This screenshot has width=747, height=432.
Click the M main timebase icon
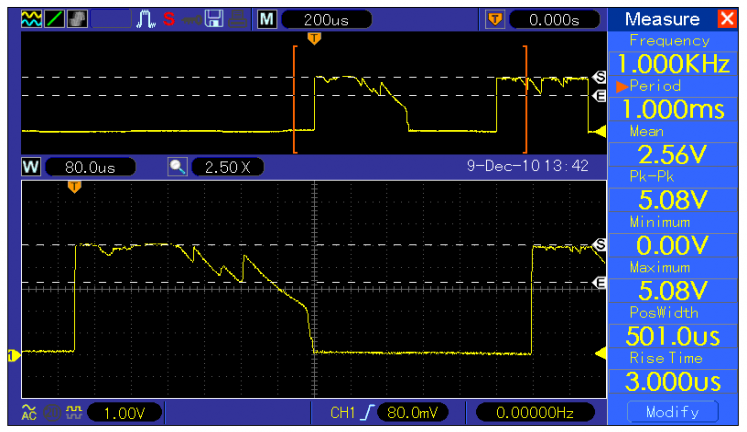click(x=266, y=19)
